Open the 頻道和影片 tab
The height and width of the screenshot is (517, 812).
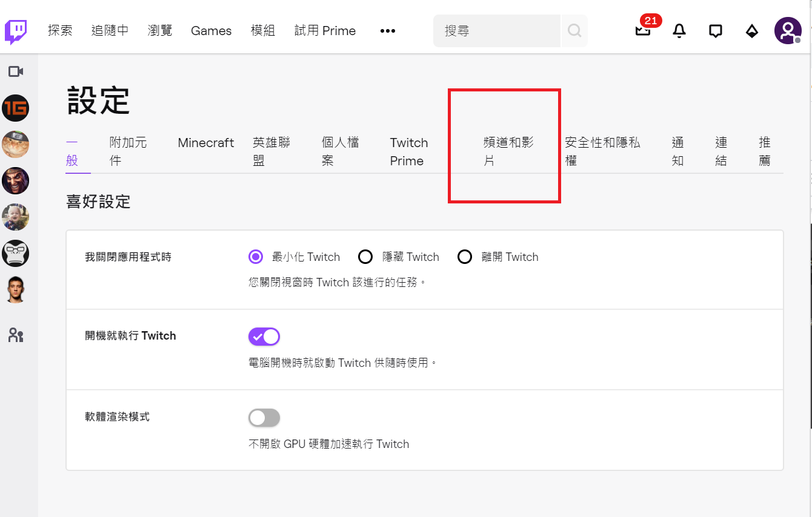point(508,152)
